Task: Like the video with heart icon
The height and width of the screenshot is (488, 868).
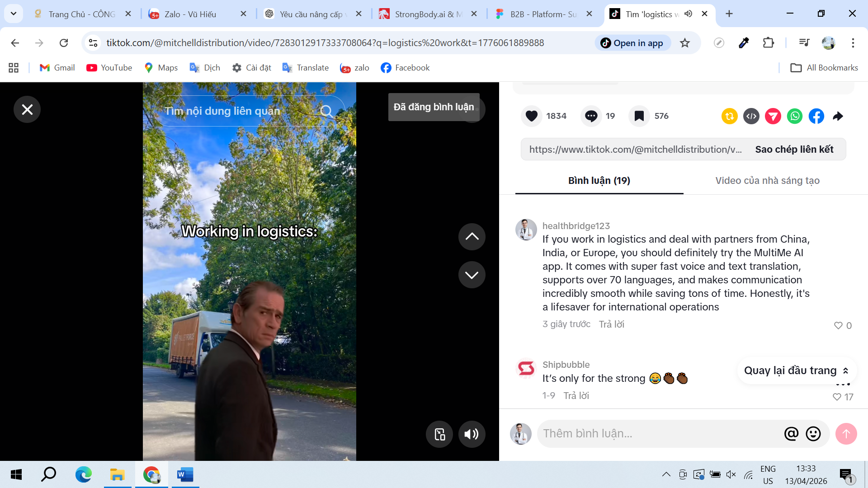Action: pyautogui.click(x=532, y=116)
